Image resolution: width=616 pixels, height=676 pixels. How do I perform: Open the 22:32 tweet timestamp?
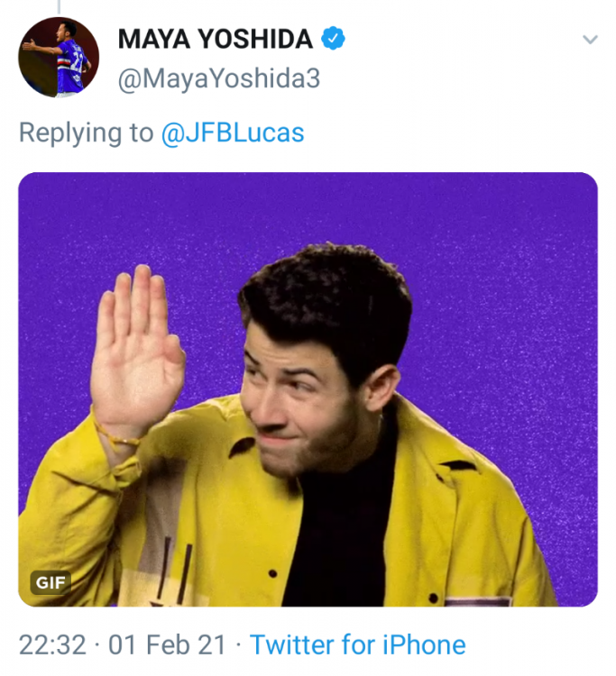coord(52,644)
